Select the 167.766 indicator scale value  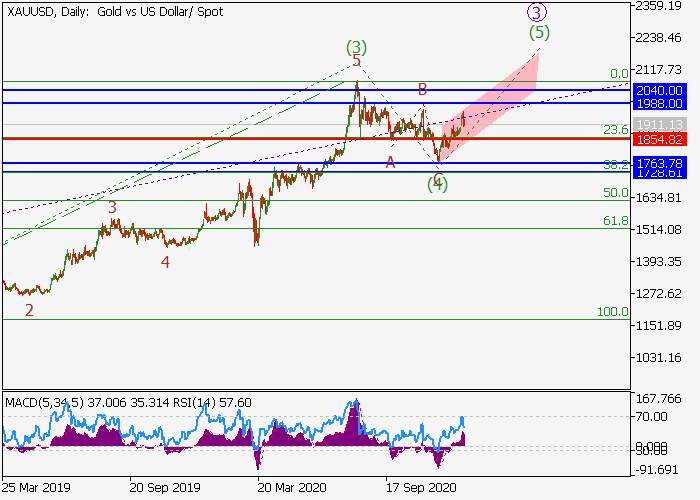658,399
